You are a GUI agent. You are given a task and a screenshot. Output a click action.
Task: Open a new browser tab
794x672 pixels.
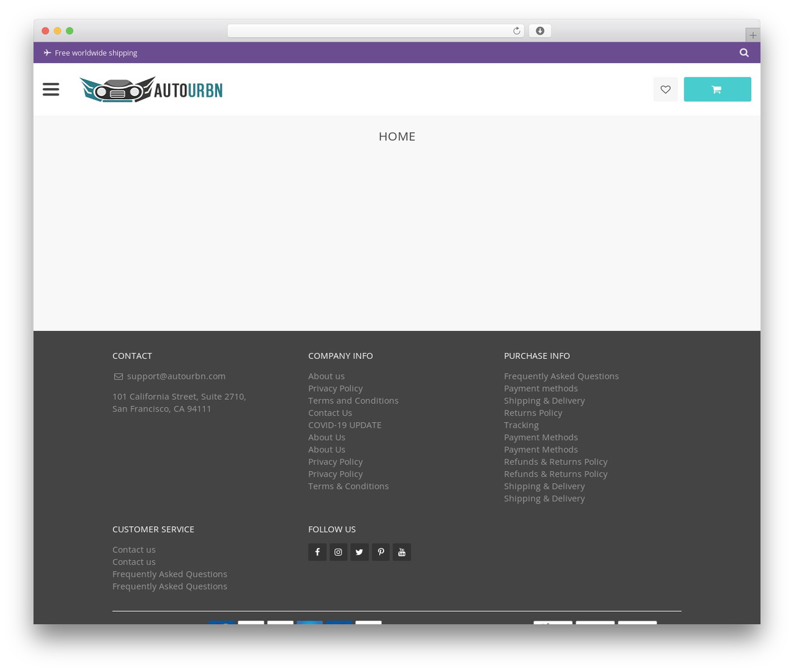(752, 35)
